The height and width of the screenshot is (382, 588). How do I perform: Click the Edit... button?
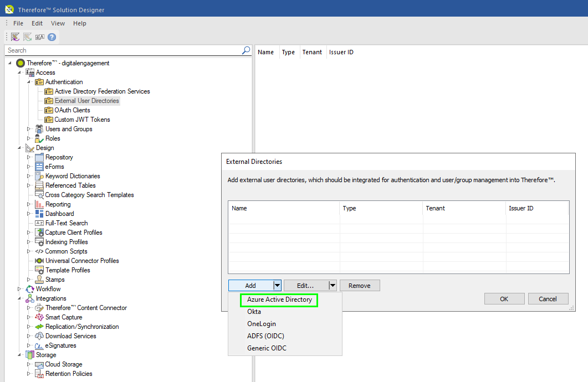(305, 285)
